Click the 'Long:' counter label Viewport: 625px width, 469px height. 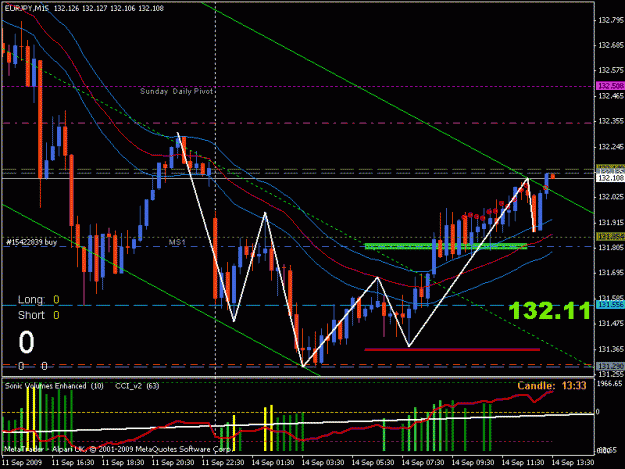(31, 299)
